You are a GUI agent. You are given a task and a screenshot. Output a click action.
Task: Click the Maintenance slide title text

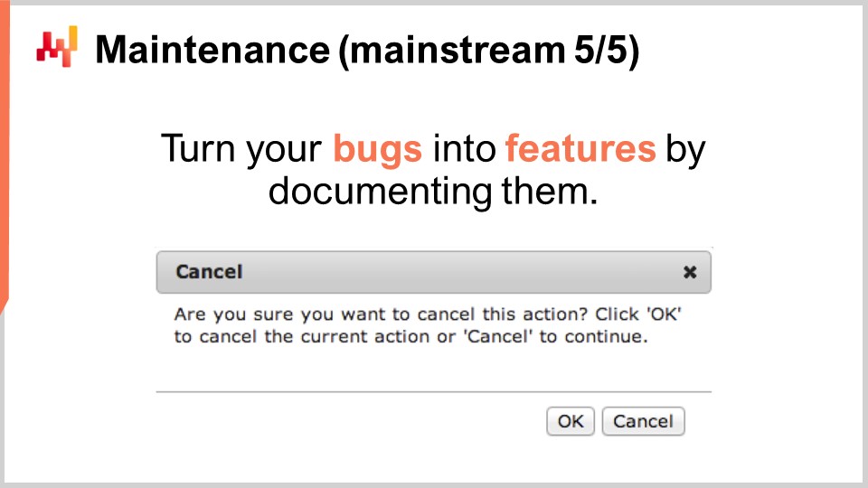pos(367,51)
